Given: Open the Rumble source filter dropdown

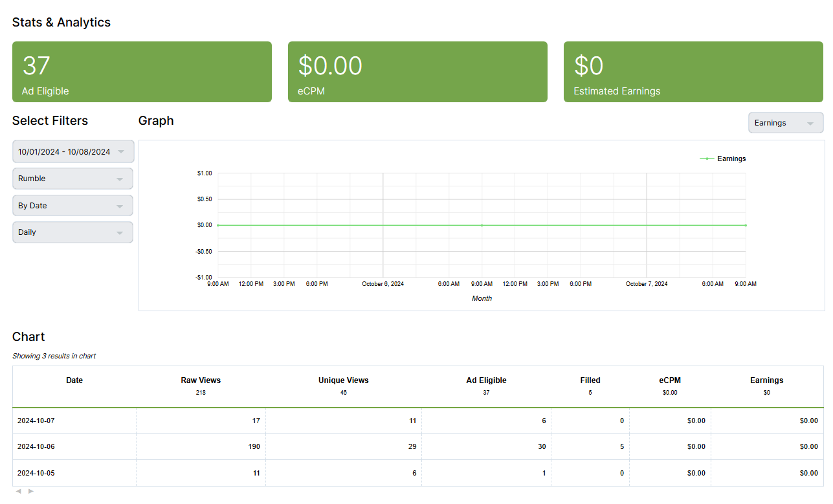Looking at the screenshot, I should (72, 179).
